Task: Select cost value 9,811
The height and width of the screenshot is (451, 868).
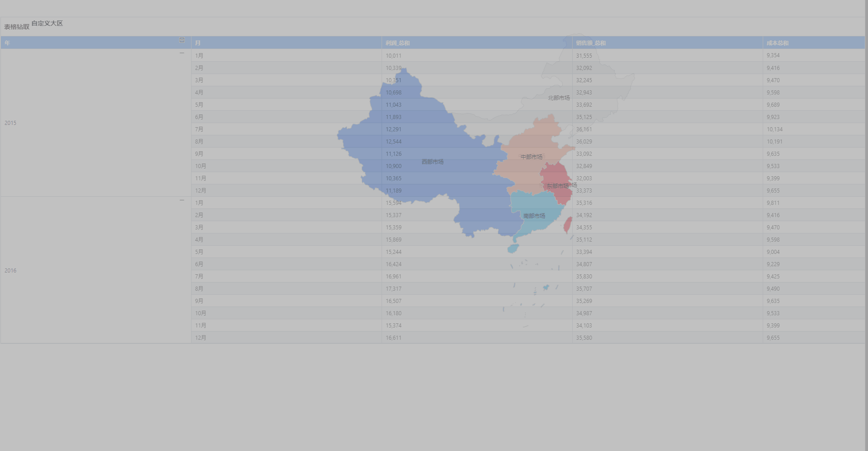Action: tap(773, 203)
